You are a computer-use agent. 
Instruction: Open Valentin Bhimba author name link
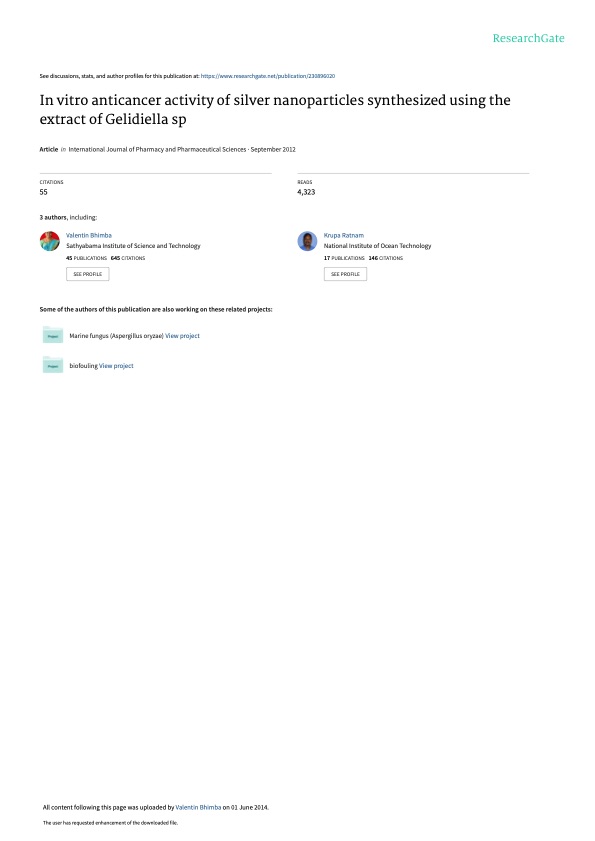89,235
